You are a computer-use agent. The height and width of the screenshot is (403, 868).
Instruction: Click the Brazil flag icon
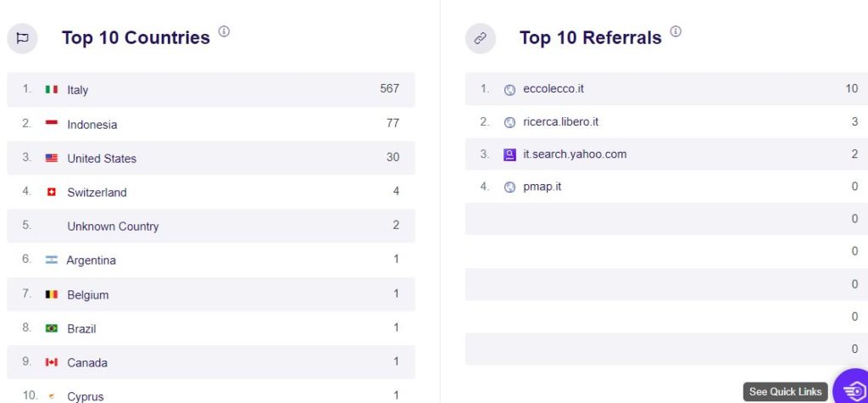click(x=52, y=328)
